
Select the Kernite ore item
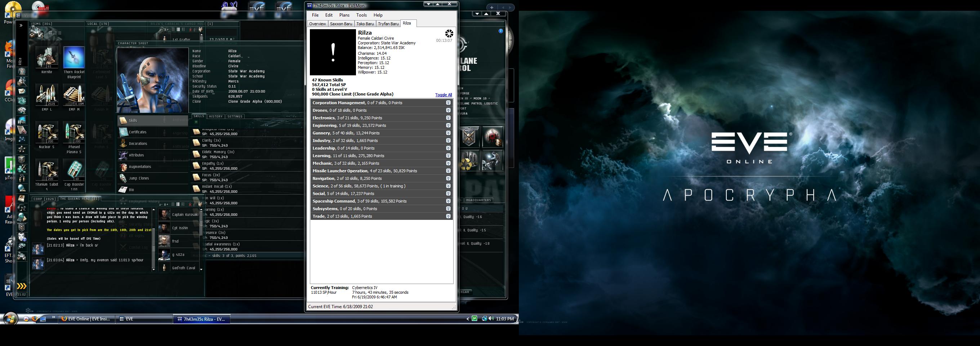point(47,57)
